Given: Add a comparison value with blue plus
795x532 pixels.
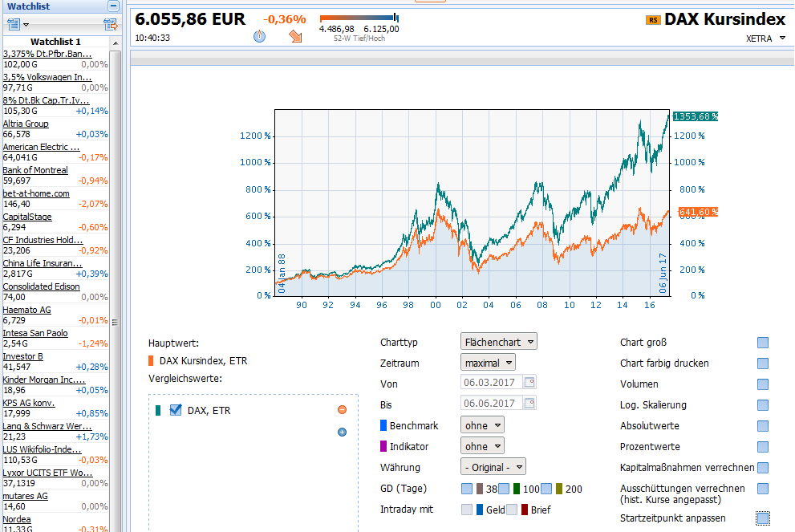Looking at the screenshot, I should [x=342, y=432].
